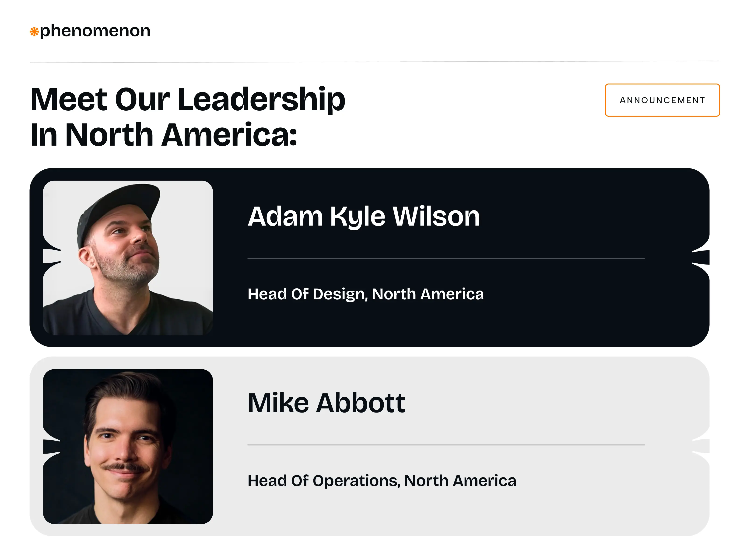Click divider line under Mike Abbott name
The image size is (747, 560).
point(446,445)
